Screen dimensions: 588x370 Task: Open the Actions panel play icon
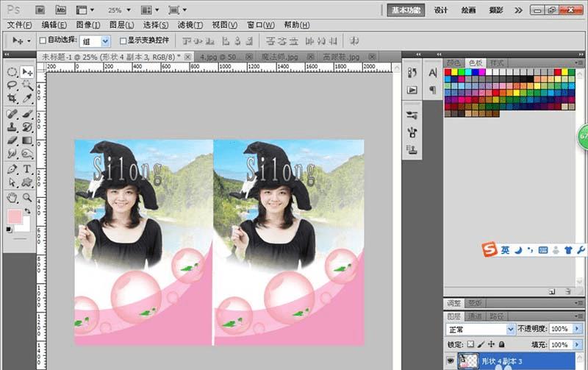412,90
